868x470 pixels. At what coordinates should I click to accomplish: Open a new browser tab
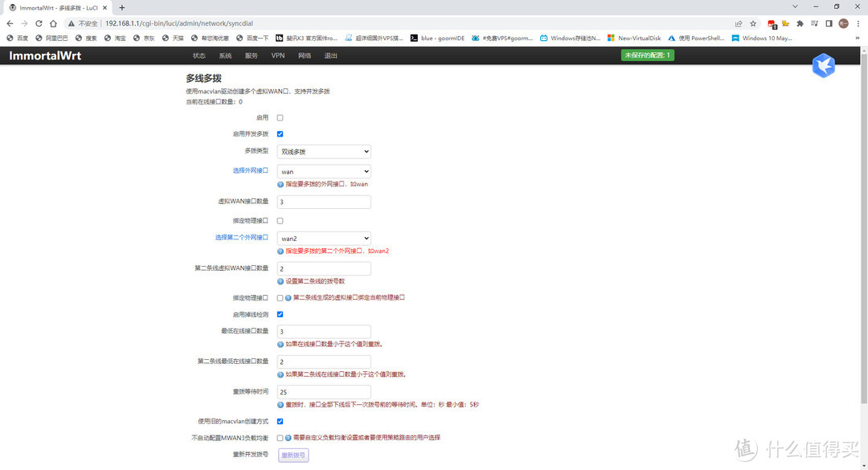[x=122, y=7]
